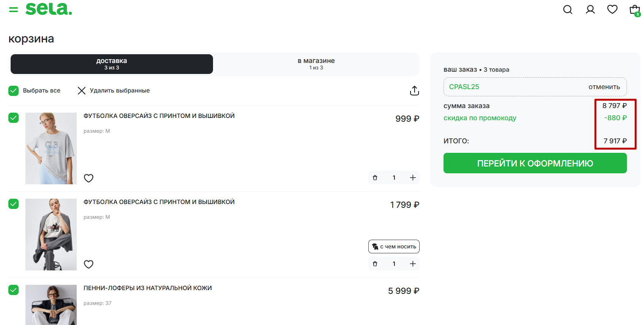The image size is (644, 325).
Task: Uncheck the penny loafers item checkbox
Action: click(14, 290)
